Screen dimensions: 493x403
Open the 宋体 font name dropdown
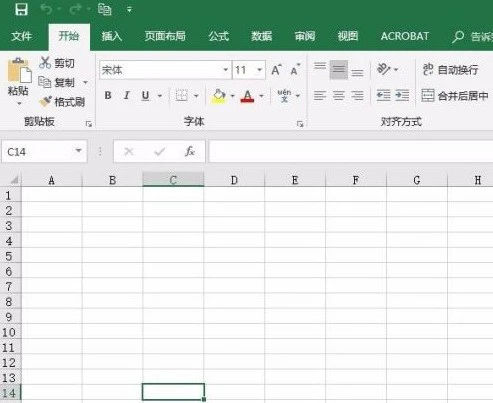tap(226, 70)
